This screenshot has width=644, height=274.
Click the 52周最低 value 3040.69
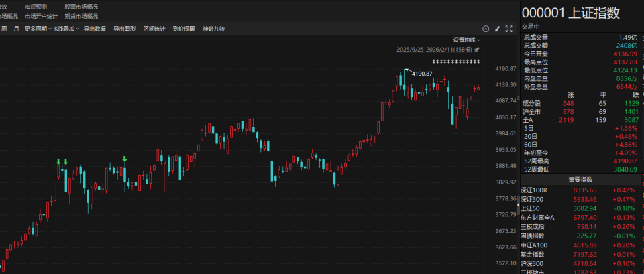coord(627,169)
